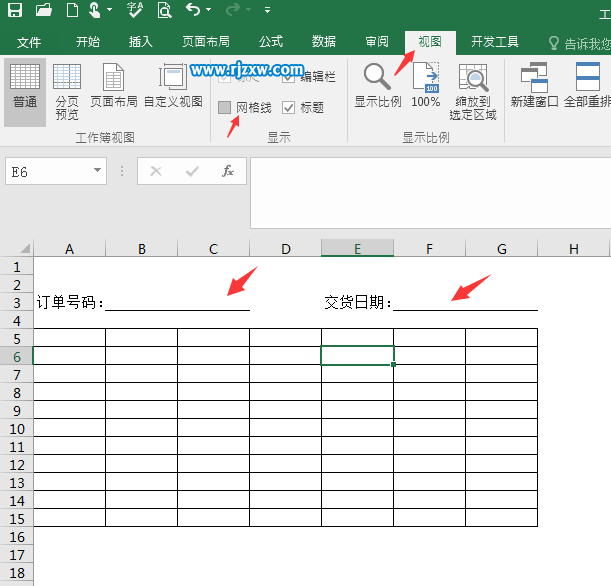This screenshot has height=586, width=611.
Task: Select row 18 header
Action: click(x=16, y=573)
